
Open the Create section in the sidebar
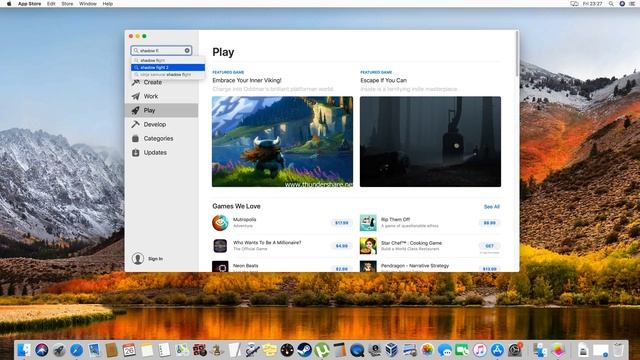click(x=161, y=82)
